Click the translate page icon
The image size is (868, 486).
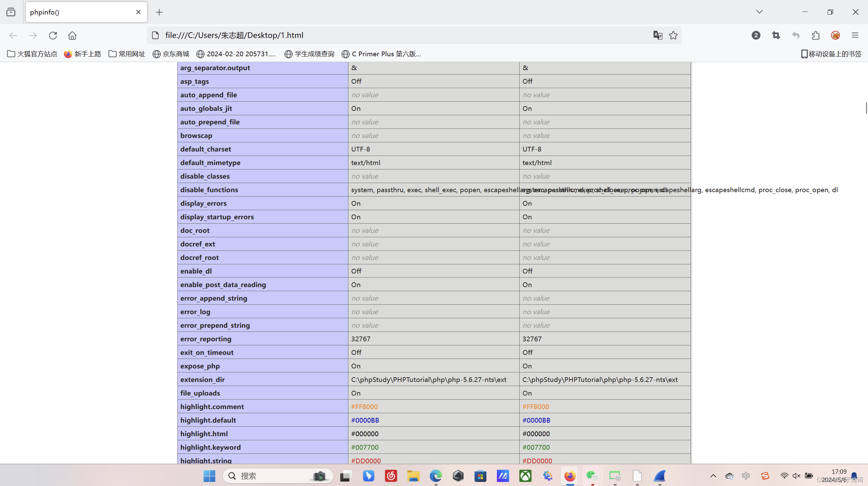click(658, 35)
